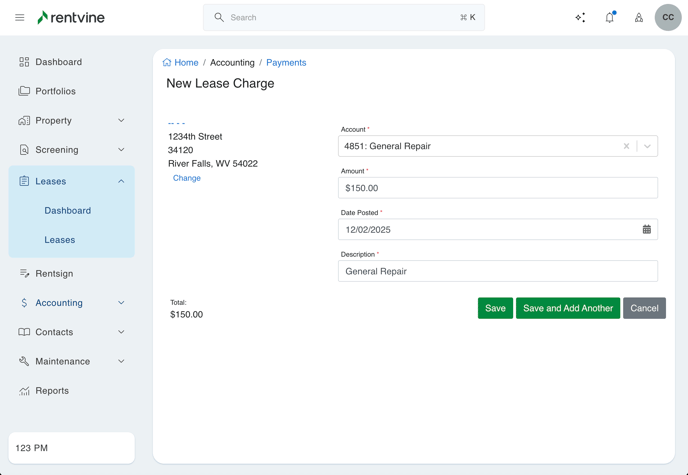Click the Rentvine logo

[71, 17]
